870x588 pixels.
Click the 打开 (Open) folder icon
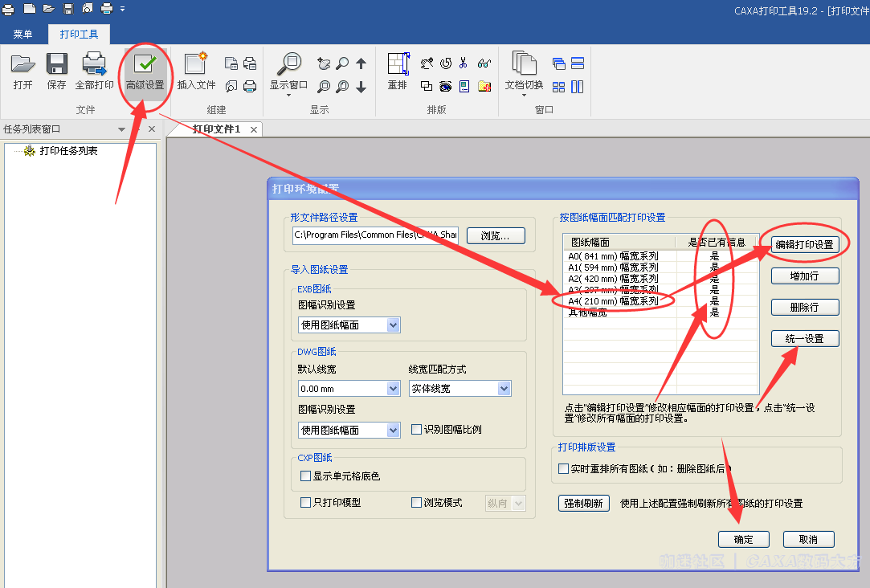click(22, 65)
